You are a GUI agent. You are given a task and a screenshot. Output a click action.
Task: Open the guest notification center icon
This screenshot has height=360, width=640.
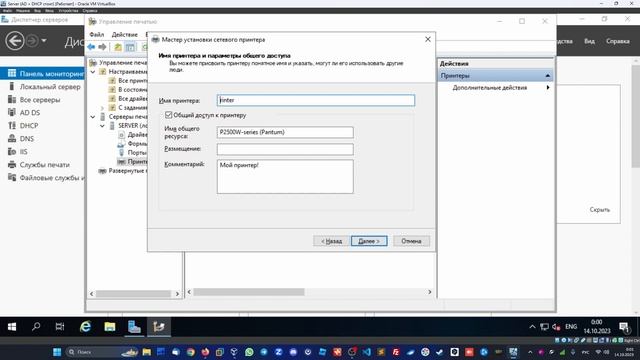tap(624, 327)
